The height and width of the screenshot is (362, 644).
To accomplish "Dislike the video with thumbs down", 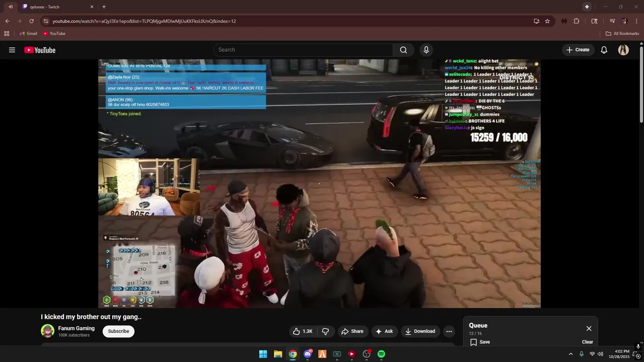I will (326, 331).
